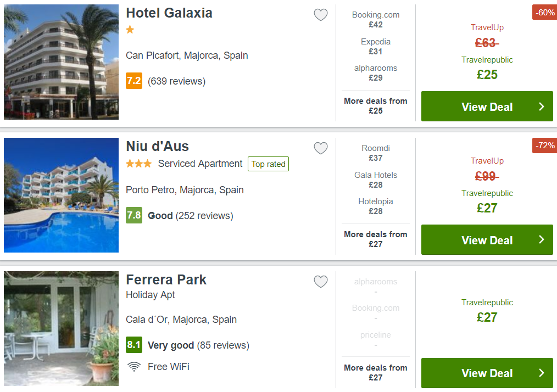This screenshot has width=557, height=392.
Task: Expand Ferrera Park More deals from £27
Action: pyautogui.click(x=376, y=372)
